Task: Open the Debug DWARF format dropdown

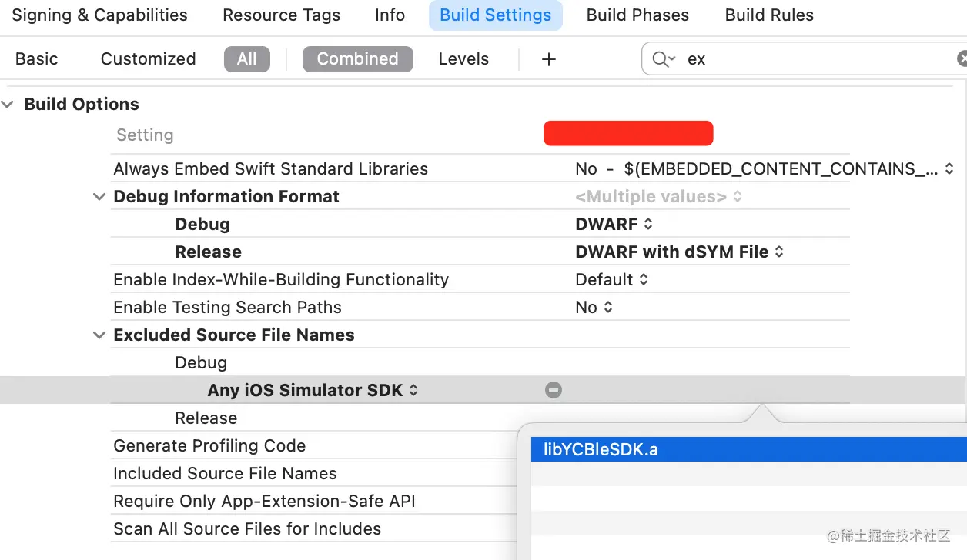Action: pyautogui.click(x=614, y=224)
